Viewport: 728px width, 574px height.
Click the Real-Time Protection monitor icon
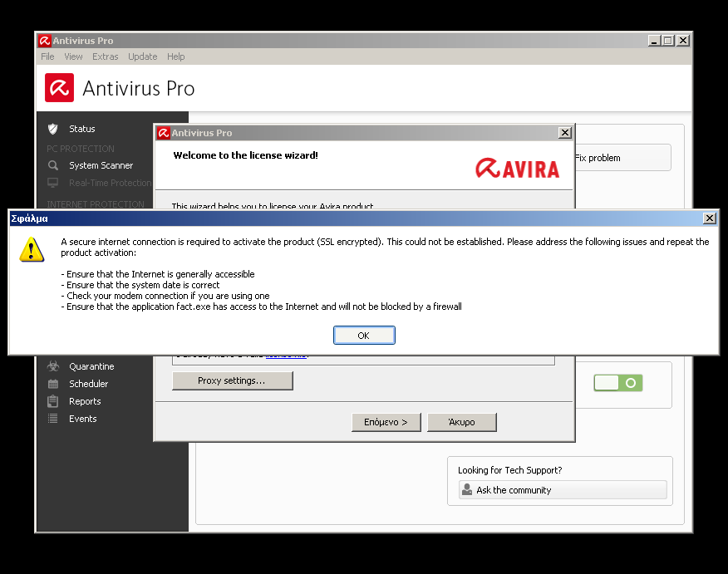point(53,183)
